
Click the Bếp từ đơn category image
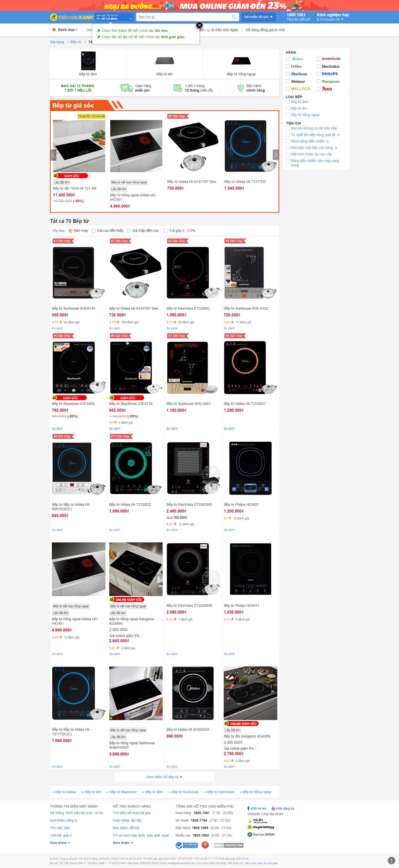tap(88, 61)
